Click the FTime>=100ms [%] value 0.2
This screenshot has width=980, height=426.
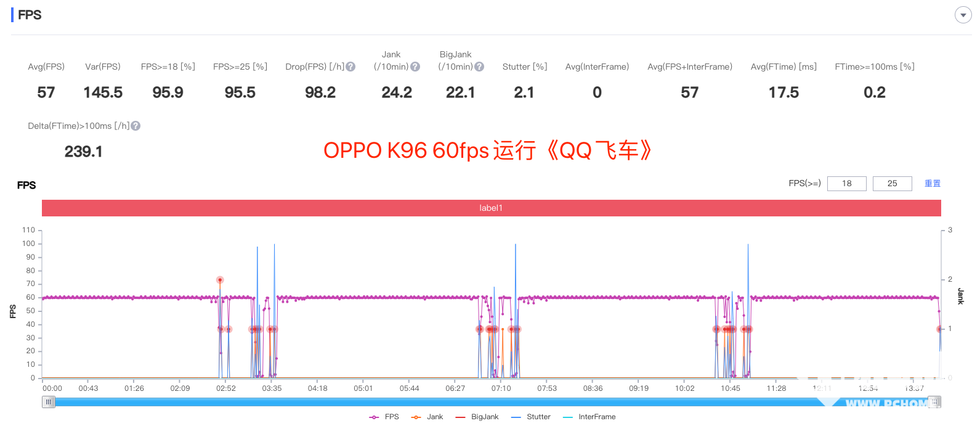[x=875, y=92]
